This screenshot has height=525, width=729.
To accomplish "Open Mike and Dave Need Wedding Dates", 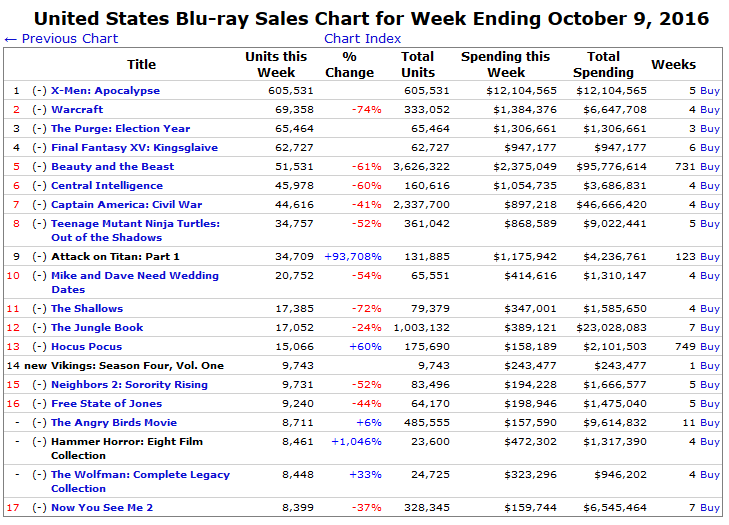I will click(x=134, y=276).
